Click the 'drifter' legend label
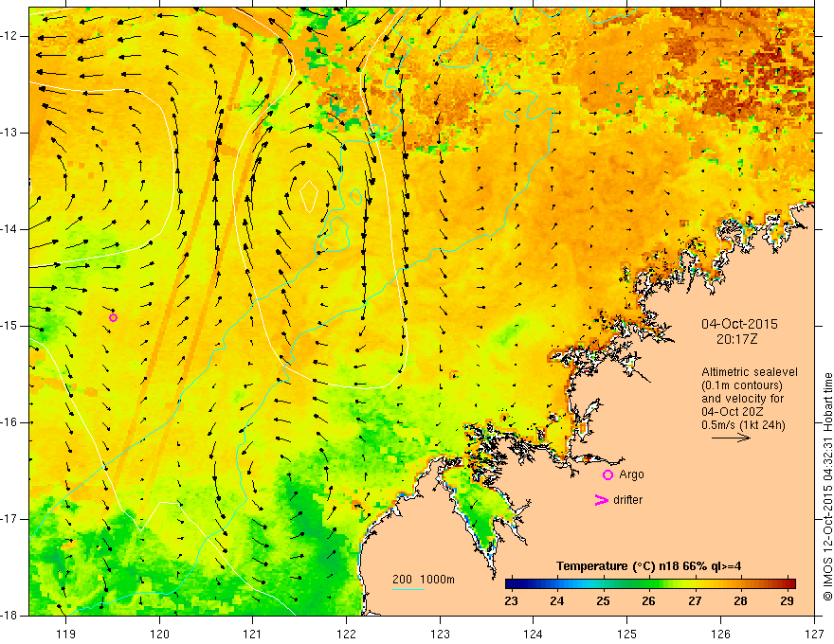 [627, 500]
